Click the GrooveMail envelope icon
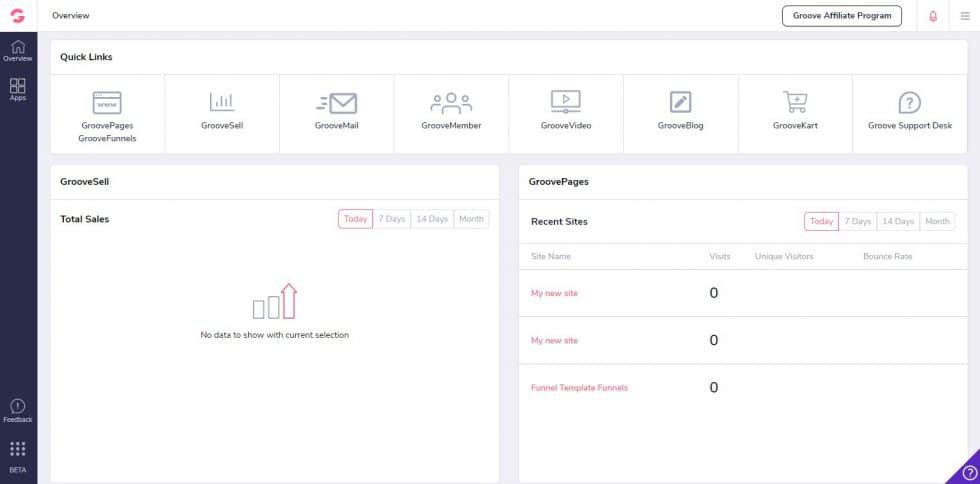980x484 pixels. coord(336,103)
